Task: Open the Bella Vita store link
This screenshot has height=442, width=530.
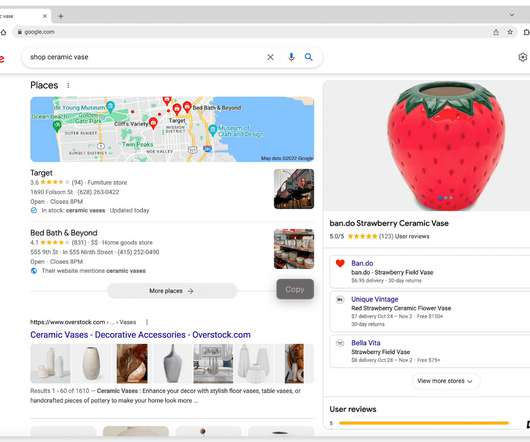Action: [x=366, y=343]
